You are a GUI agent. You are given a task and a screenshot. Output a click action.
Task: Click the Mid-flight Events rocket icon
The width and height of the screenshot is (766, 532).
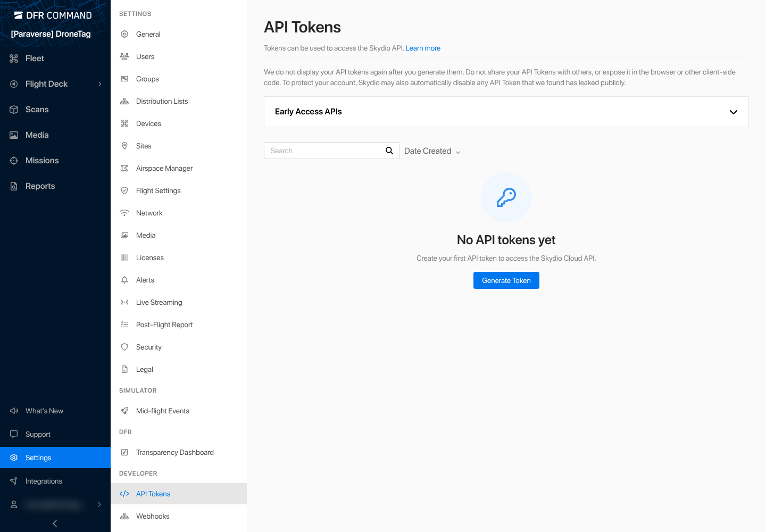point(124,411)
